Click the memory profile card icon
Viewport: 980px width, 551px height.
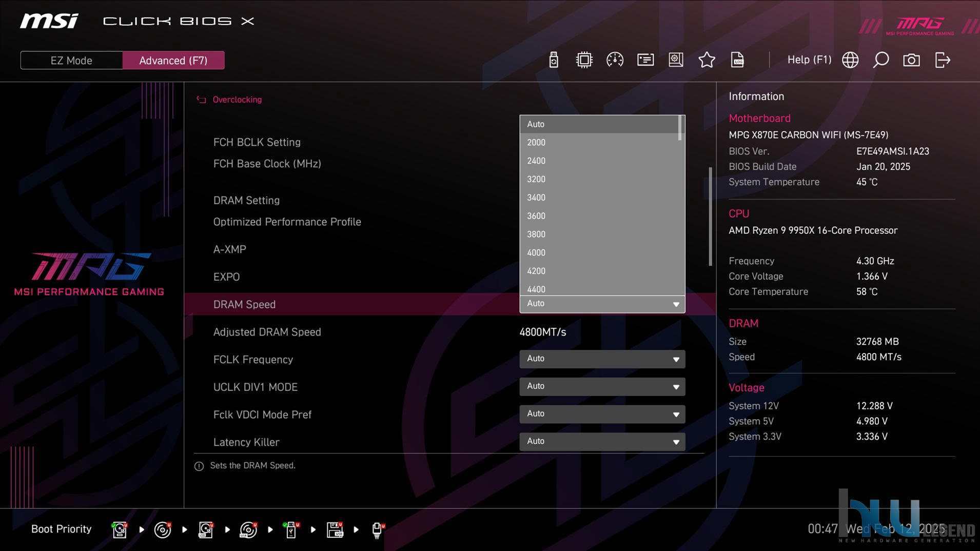pyautogui.click(x=645, y=60)
